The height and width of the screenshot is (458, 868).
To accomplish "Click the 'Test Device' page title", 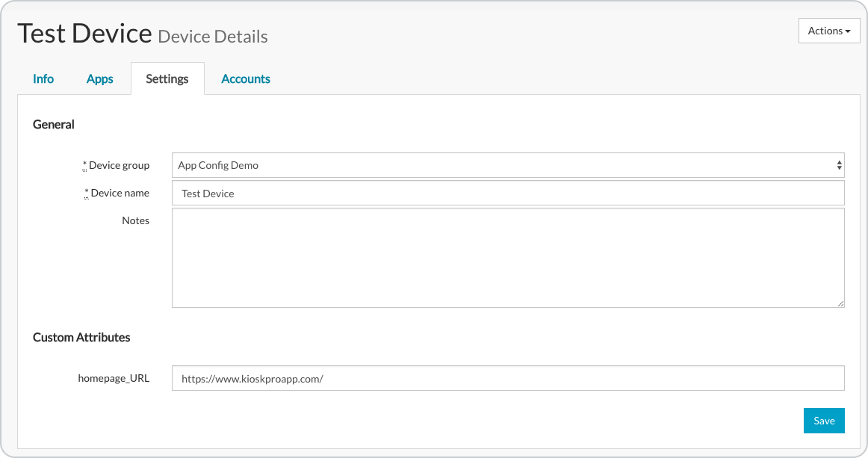I will (84, 33).
